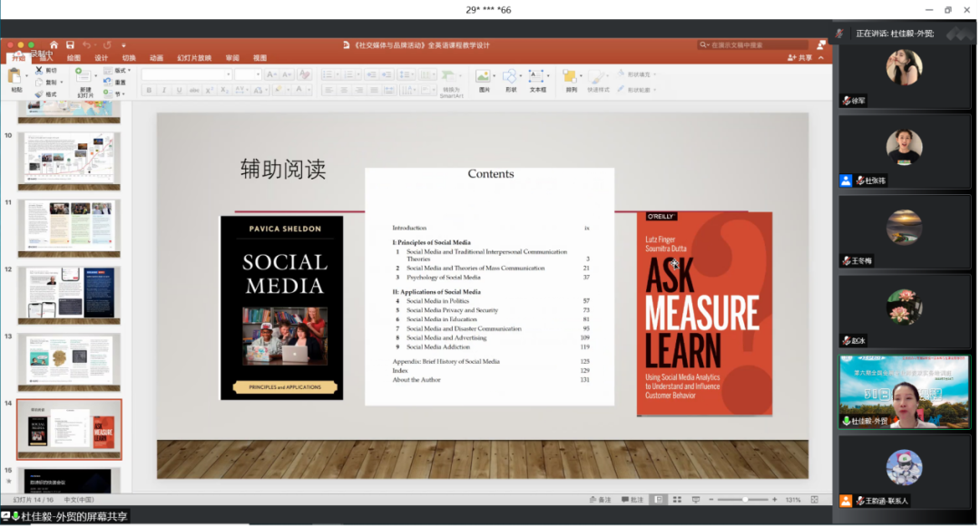Viewport: 980px width, 527px height.
Task: Toggle Subscript formatting
Action: [224, 90]
